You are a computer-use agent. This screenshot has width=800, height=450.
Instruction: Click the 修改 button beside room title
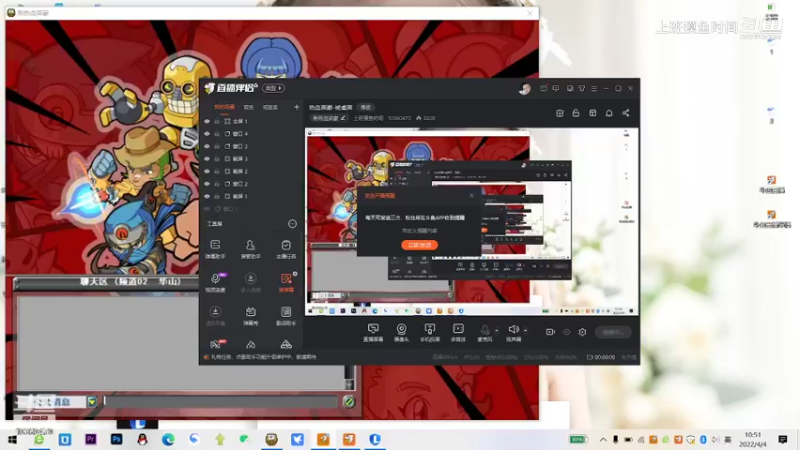(x=366, y=107)
